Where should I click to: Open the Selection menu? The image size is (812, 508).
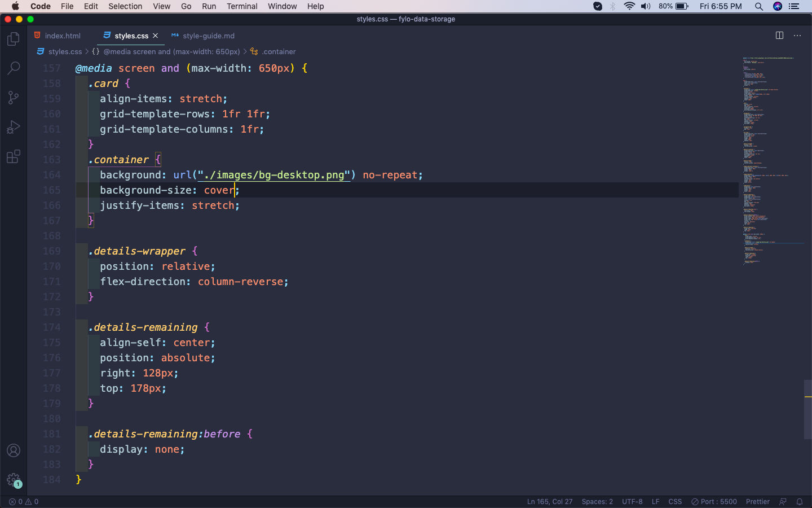(125, 6)
